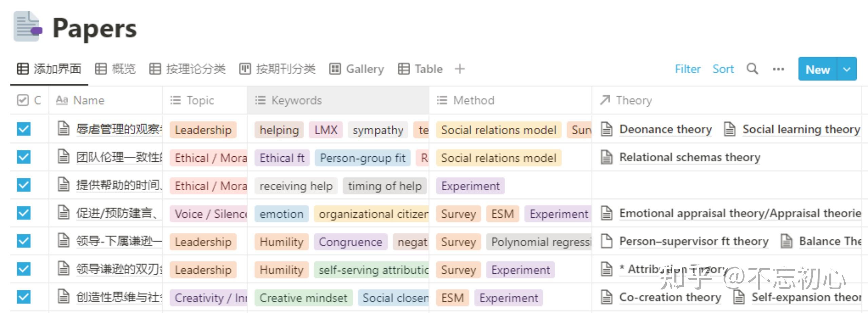Screen dimensions: 868x313
Task: Toggle the last row checkbox
Action: point(24,297)
